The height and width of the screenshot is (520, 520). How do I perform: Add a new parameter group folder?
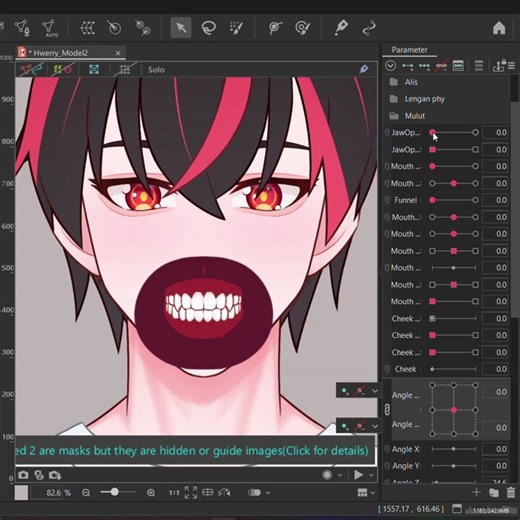click(494, 493)
